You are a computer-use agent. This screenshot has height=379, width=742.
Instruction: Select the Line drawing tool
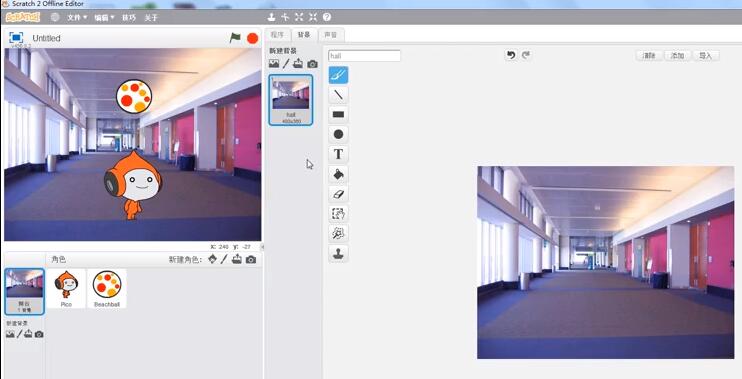tap(338, 95)
